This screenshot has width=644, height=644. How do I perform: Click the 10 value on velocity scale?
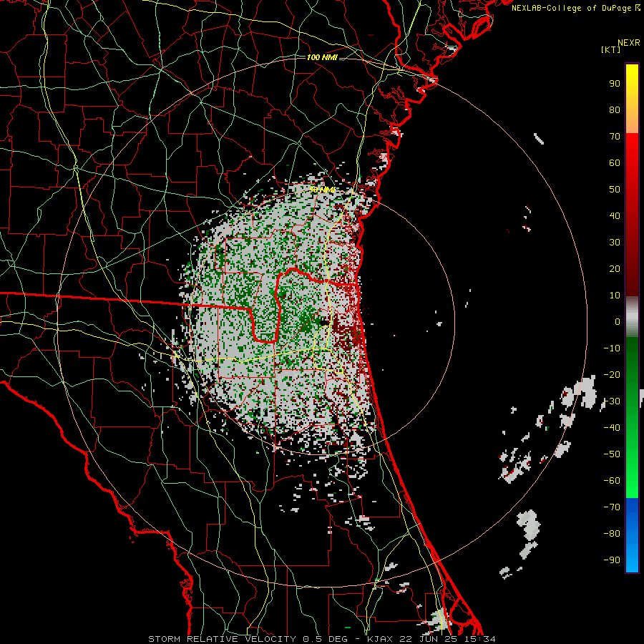point(615,296)
